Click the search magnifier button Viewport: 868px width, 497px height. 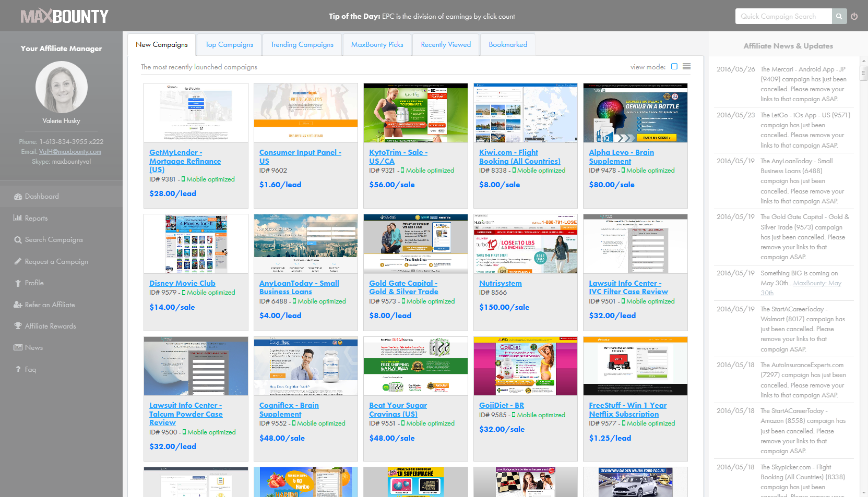coord(839,16)
